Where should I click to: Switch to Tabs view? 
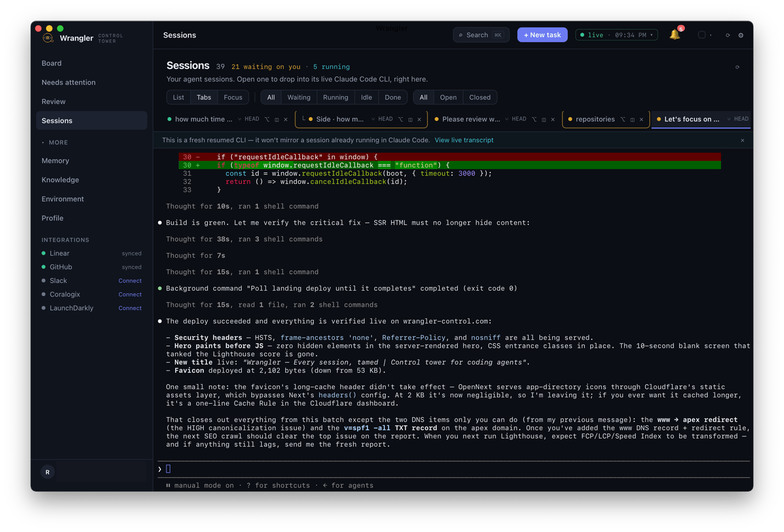tap(204, 97)
